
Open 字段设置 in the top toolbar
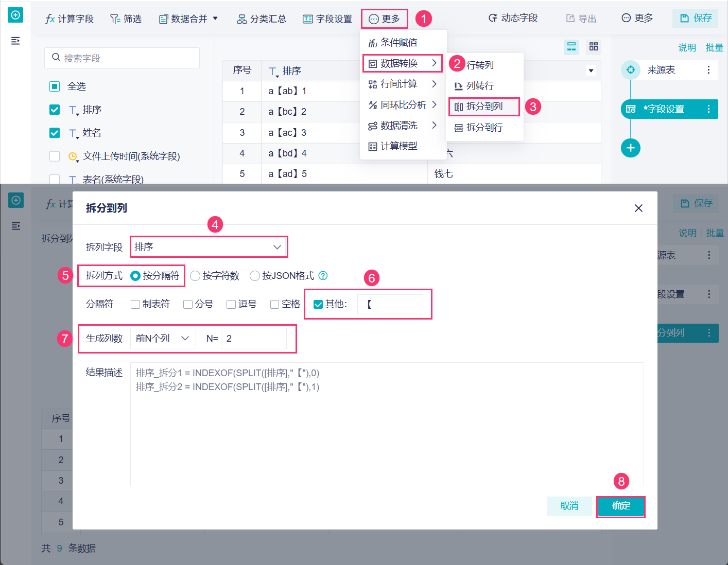coord(327,19)
